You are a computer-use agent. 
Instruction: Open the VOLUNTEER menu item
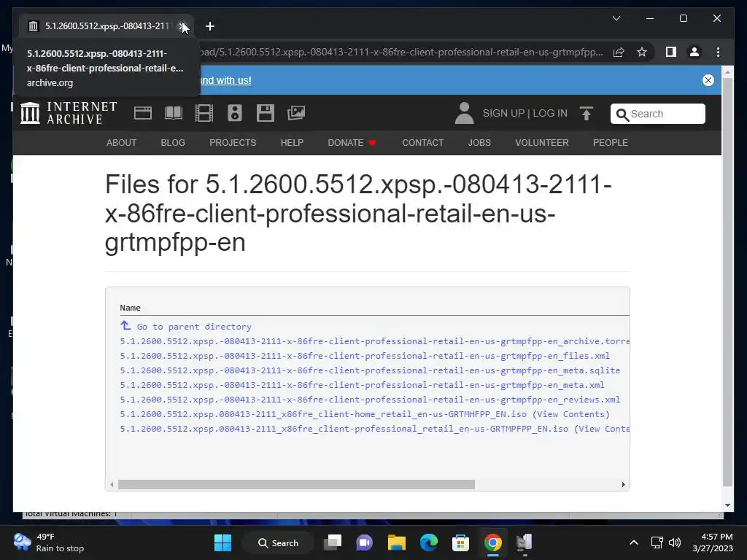542,143
